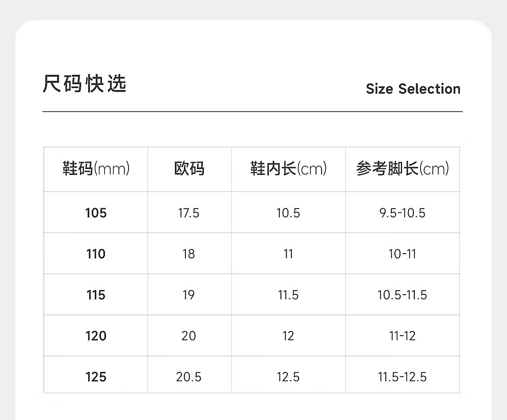Select foot length 9.5-10.5 cell
The width and height of the screenshot is (507, 420).
402,213
